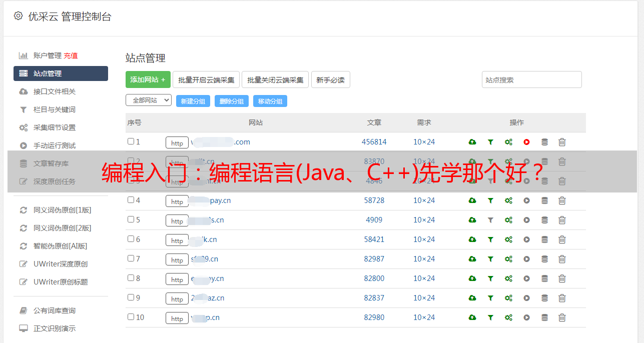Open the 全部网站 group dropdown
Viewport: 644px width, 343px height.
pos(149,100)
